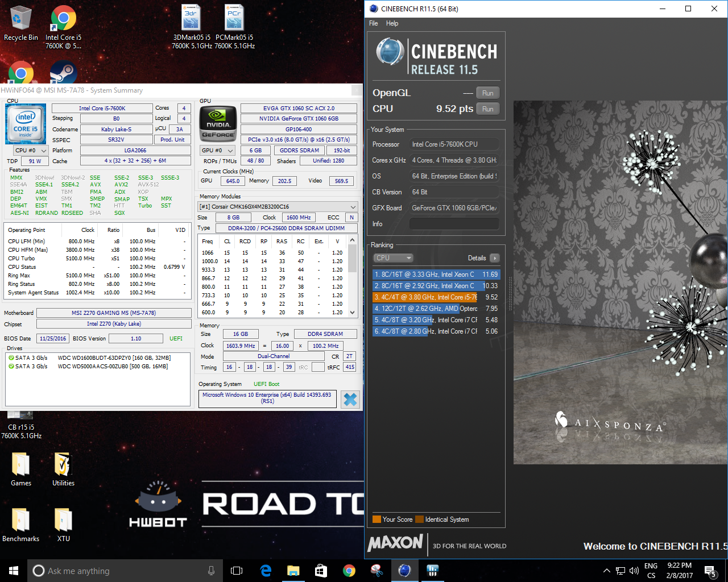Open the Help menu in Cinebench
The image size is (728, 582).
(392, 23)
